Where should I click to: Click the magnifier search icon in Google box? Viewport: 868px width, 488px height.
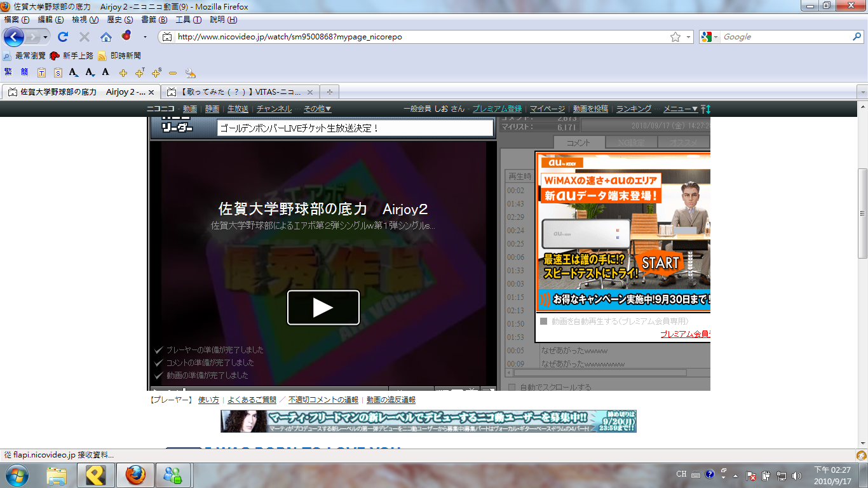pyautogui.click(x=857, y=37)
